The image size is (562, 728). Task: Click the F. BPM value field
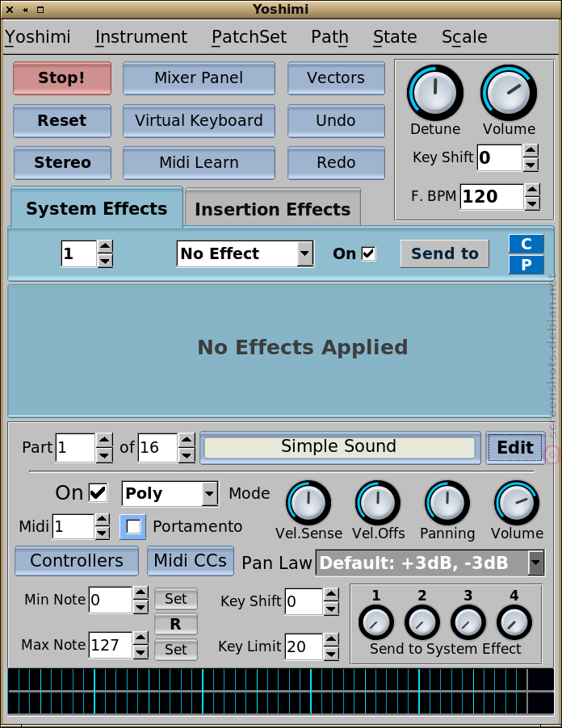click(493, 197)
